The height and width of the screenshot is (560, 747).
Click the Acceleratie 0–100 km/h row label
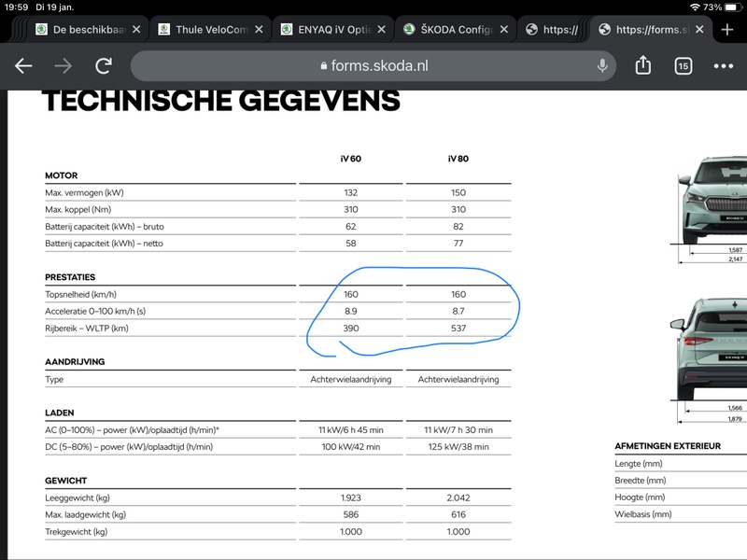click(95, 311)
